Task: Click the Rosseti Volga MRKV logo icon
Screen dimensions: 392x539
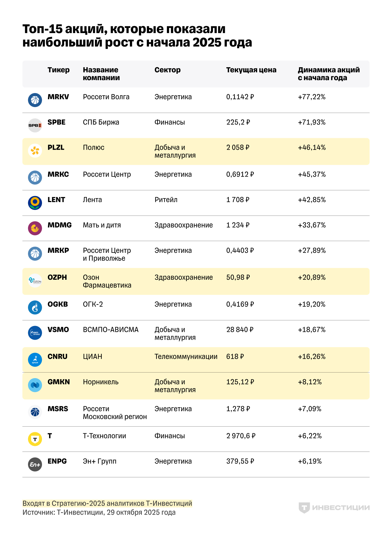Action: [x=35, y=100]
